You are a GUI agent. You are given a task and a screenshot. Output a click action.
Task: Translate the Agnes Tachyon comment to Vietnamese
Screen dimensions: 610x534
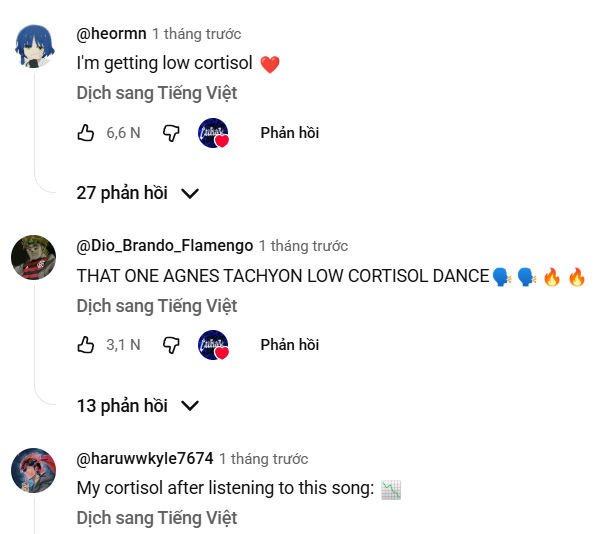coord(157,305)
